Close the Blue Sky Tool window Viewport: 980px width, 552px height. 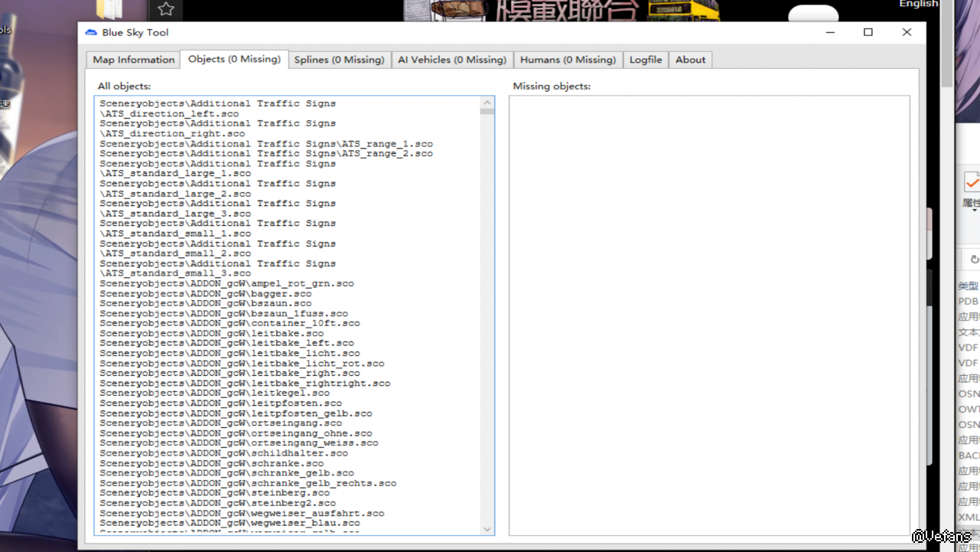(x=907, y=32)
